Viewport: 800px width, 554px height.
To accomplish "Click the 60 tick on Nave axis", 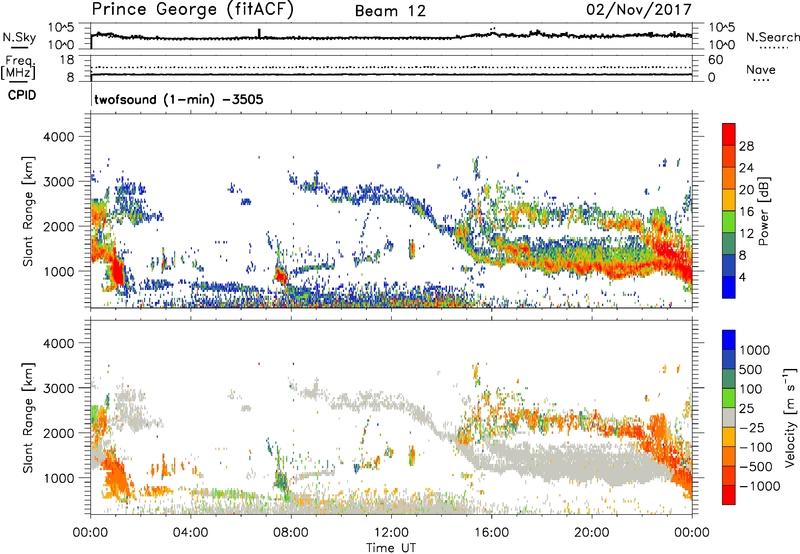I will coord(715,60).
